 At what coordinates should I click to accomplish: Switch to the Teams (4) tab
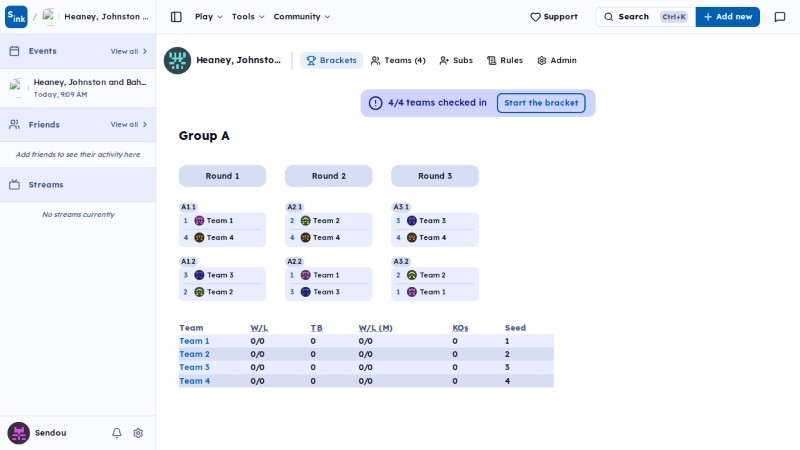[x=398, y=60]
